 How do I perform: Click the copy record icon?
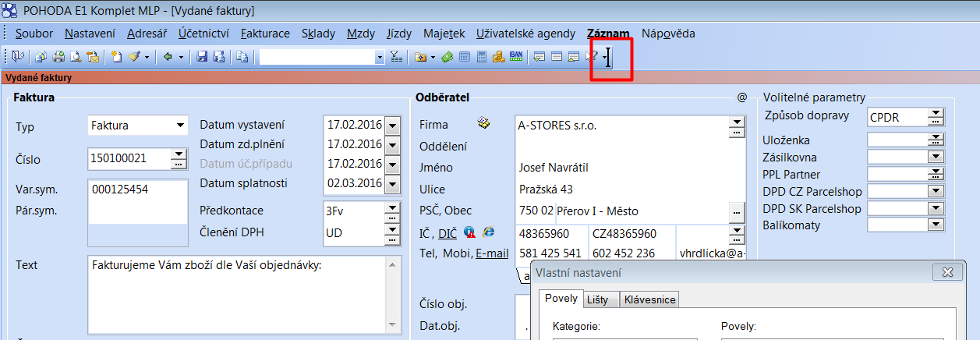point(242,56)
